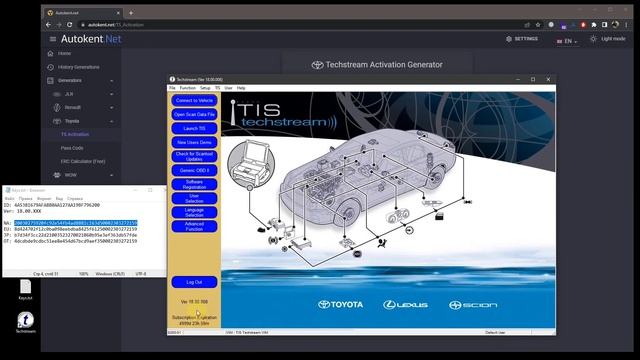Open the Формат menu in Notepad
The height and width of the screenshot is (360, 640).
[44, 198]
